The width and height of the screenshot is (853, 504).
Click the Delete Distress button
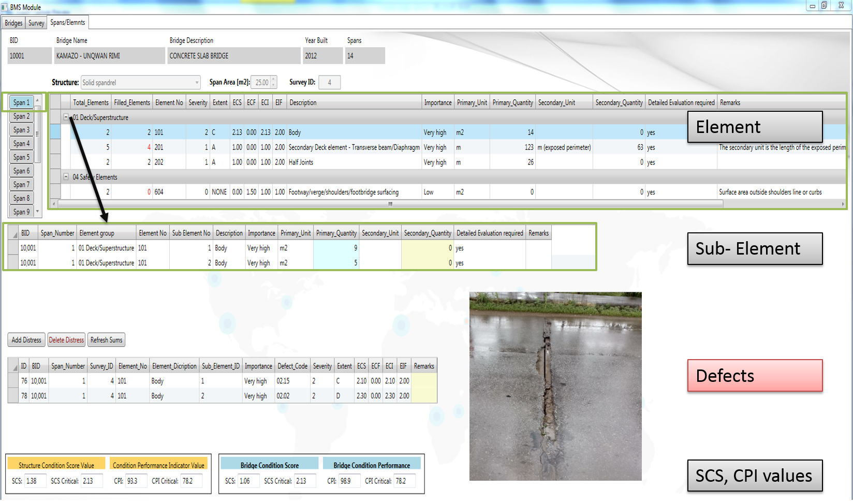[x=66, y=340]
